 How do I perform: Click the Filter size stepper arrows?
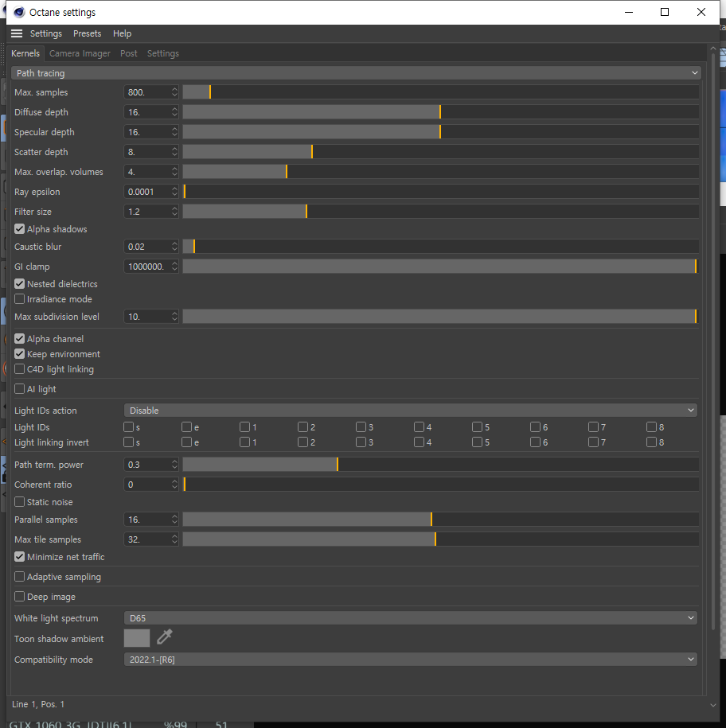click(174, 212)
